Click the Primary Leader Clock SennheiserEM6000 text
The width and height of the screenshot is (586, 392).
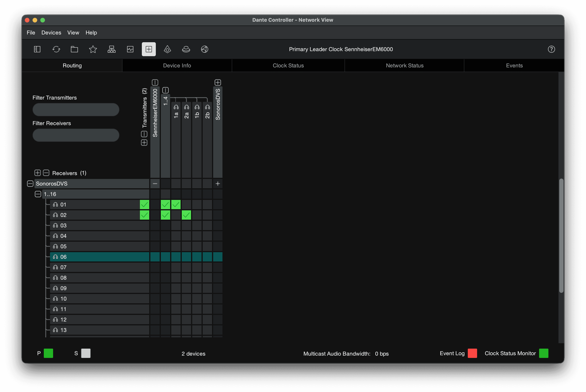pos(341,49)
